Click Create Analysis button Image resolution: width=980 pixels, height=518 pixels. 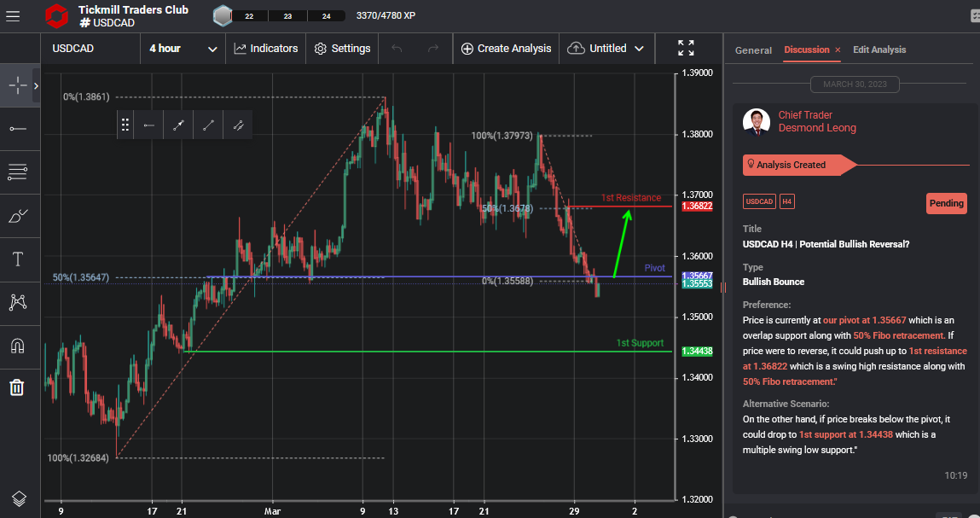(507, 49)
